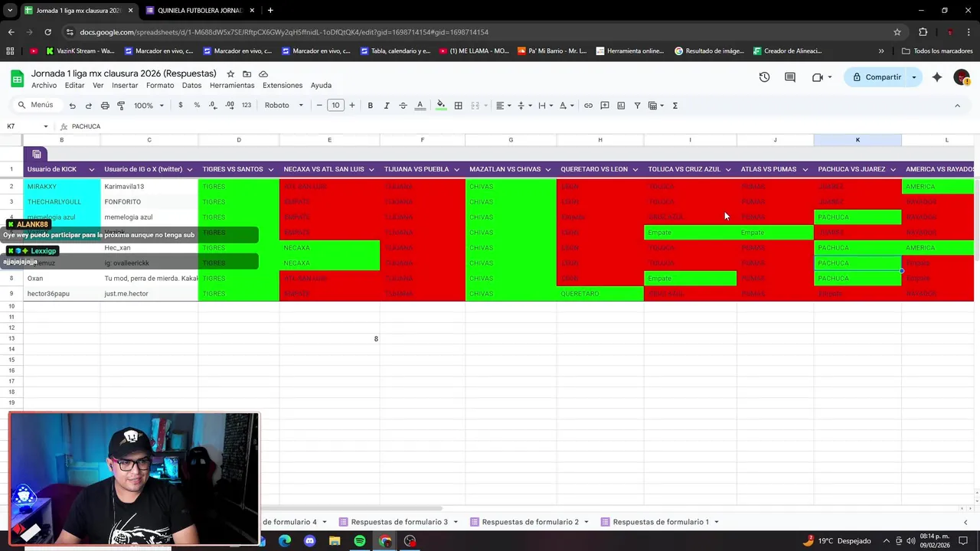Click the Menús search box
The image size is (980, 551).
pos(37,106)
